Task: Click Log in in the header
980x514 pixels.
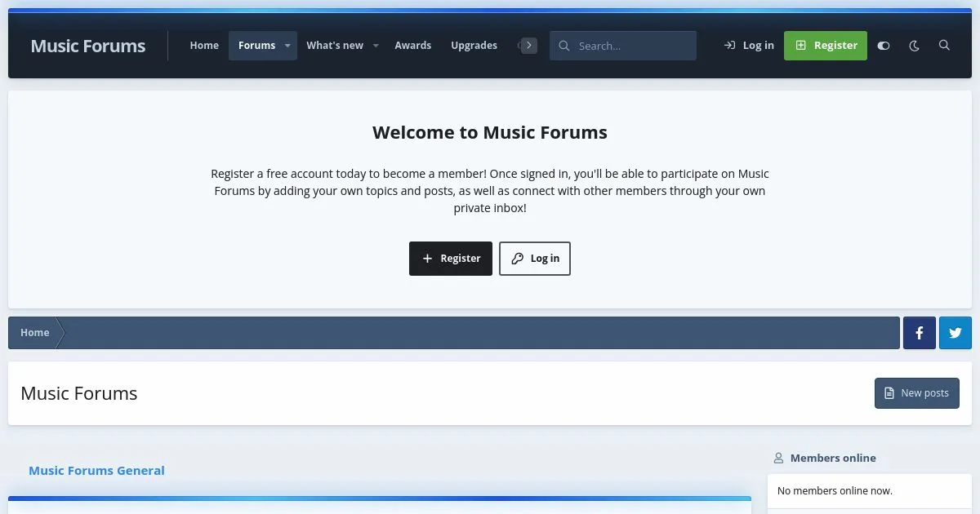Action: pos(749,46)
